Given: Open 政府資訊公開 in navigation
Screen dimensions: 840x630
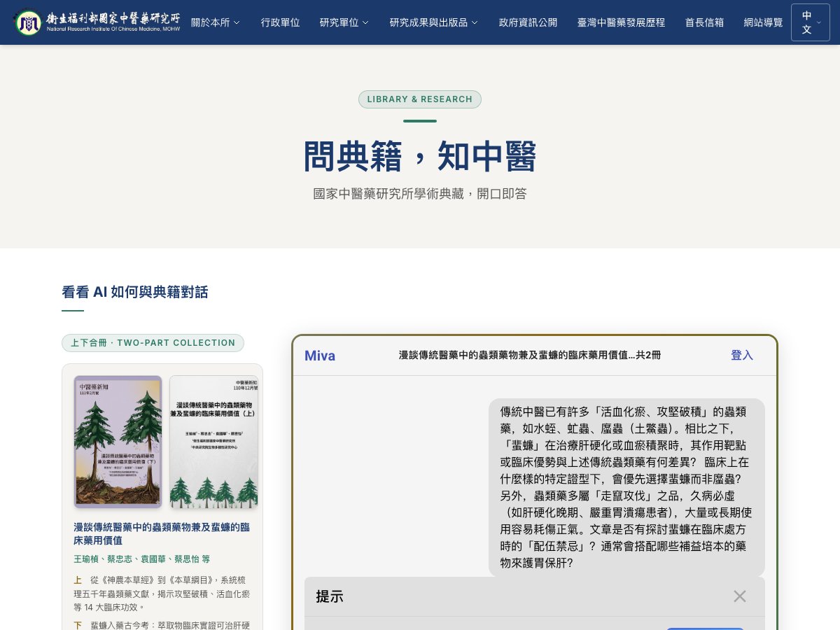Looking at the screenshot, I should 528,22.
